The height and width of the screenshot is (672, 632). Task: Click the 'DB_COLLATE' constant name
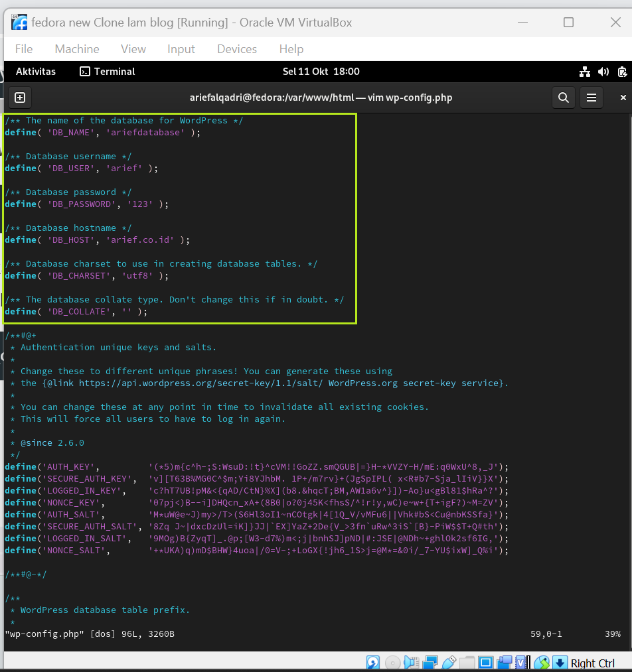pyautogui.click(x=79, y=312)
